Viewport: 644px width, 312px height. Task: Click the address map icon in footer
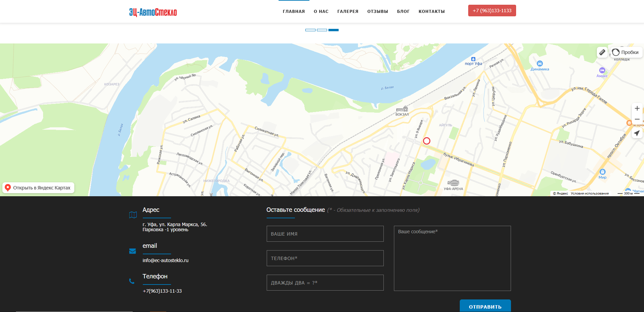point(133,215)
